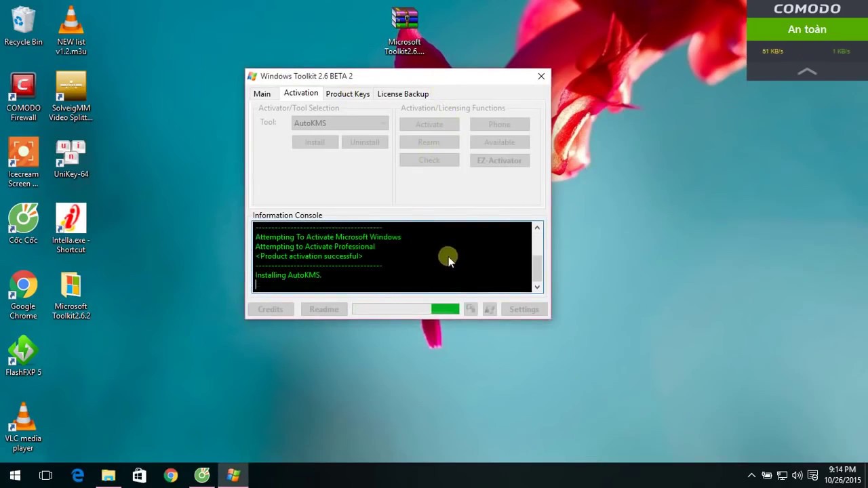
Task: Click the EZ-Activator button
Action: [x=500, y=160]
